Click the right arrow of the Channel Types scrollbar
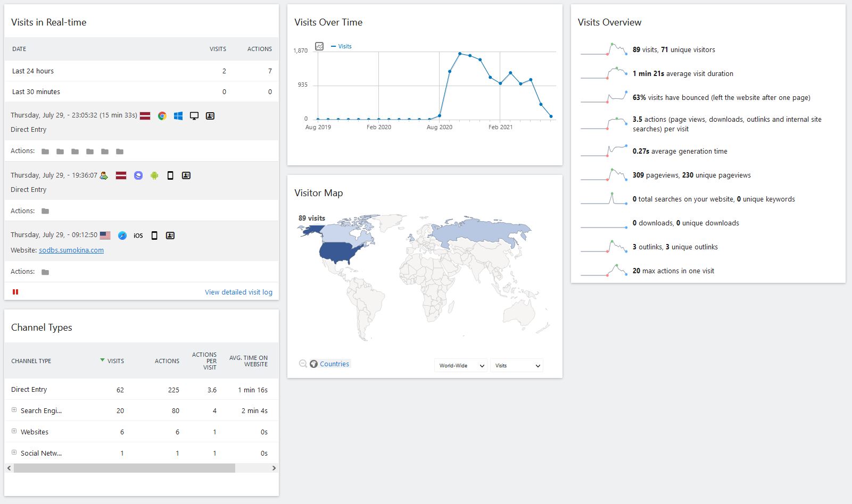This screenshot has width=852, height=504. pos(274,468)
